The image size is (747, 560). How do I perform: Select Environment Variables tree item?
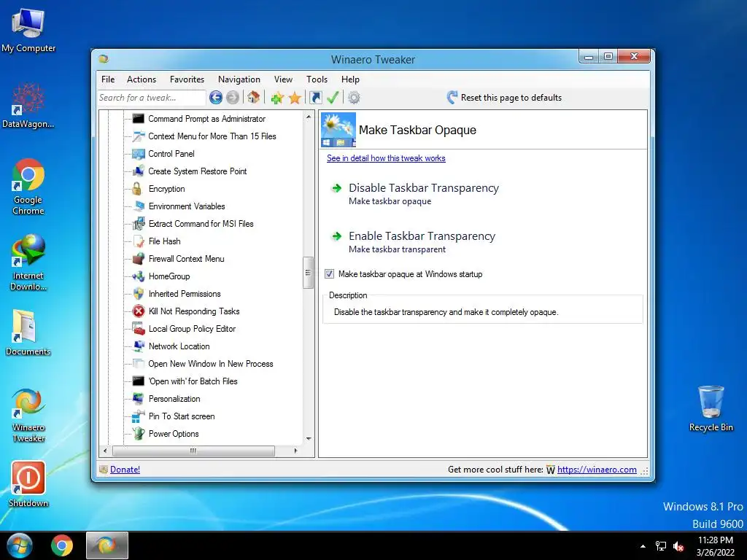point(187,206)
